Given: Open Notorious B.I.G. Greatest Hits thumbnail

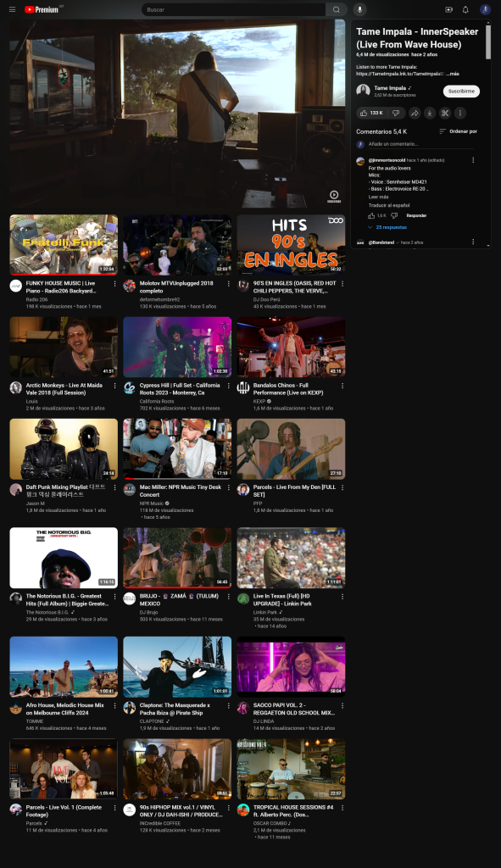Looking at the screenshot, I should 64,558.
